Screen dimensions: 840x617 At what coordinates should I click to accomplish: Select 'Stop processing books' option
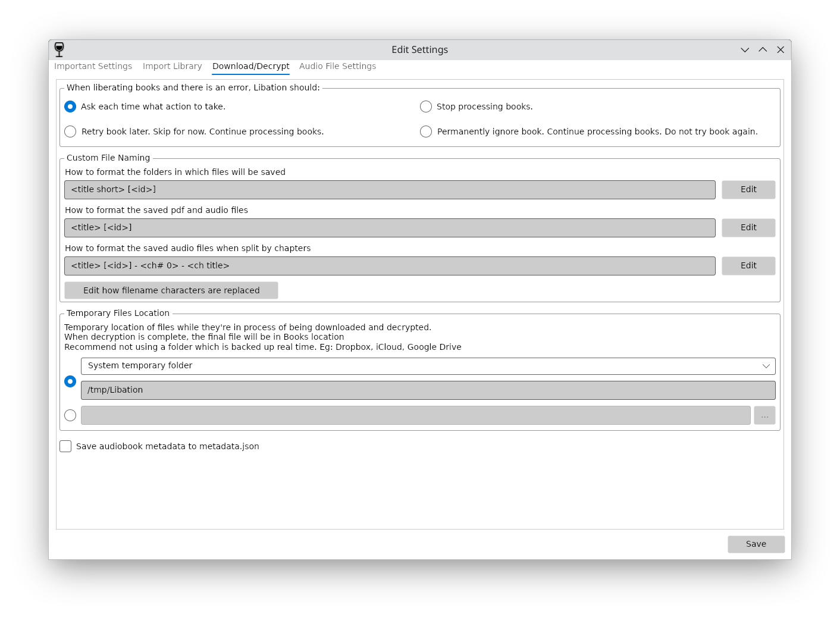(x=426, y=107)
